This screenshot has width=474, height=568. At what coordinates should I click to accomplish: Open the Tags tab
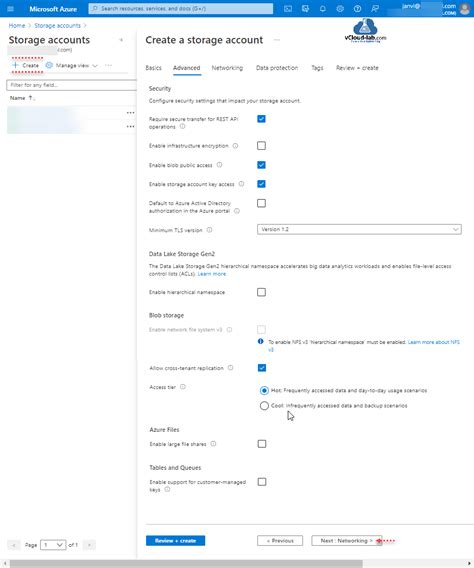click(317, 68)
